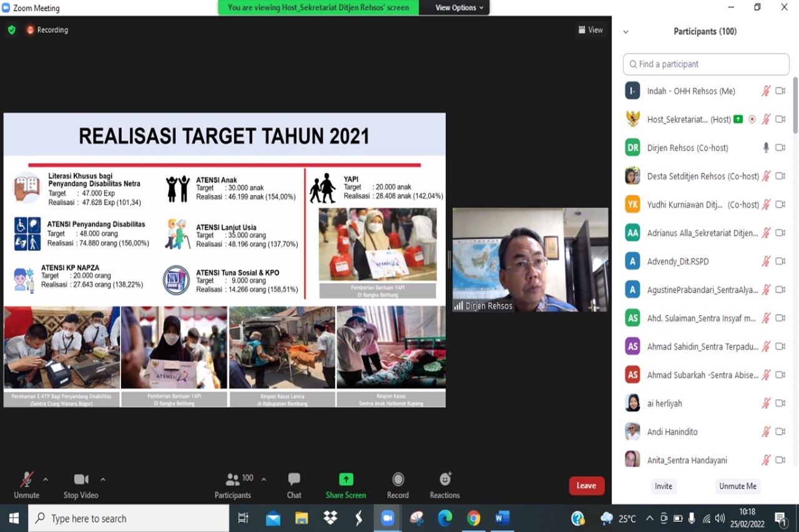Click camera icon for Advendy_Dit.RSPD

(x=780, y=261)
